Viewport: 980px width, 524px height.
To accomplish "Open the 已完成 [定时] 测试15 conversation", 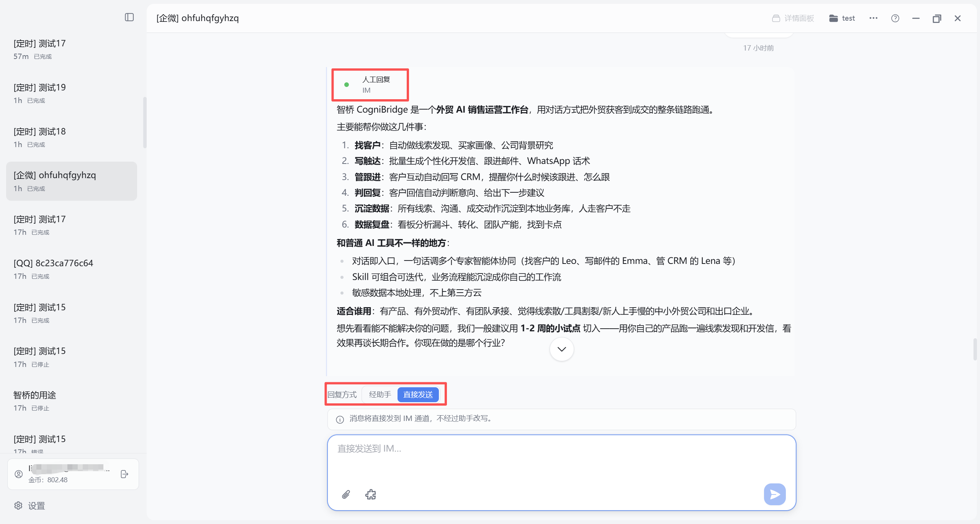I will [x=72, y=313].
